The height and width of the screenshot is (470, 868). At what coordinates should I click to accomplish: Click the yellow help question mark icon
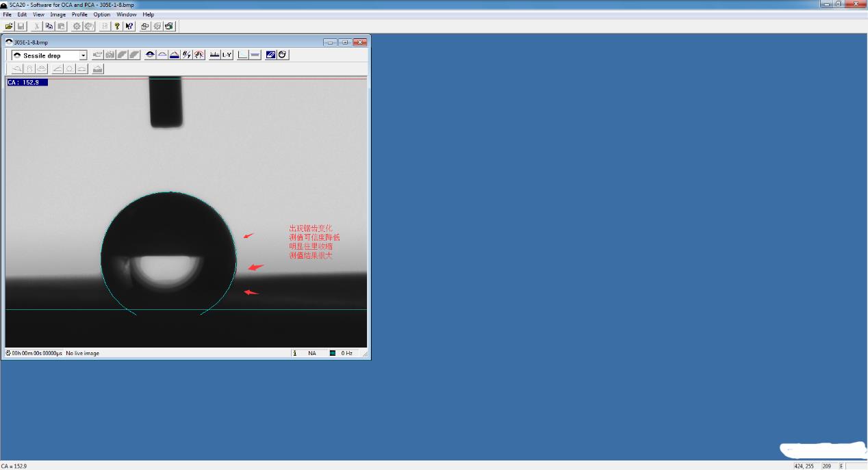[x=117, y=26]
